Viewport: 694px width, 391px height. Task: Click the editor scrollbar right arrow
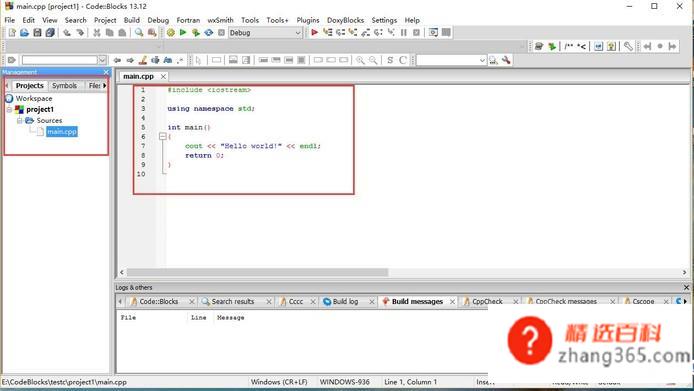tap(685, 272)
